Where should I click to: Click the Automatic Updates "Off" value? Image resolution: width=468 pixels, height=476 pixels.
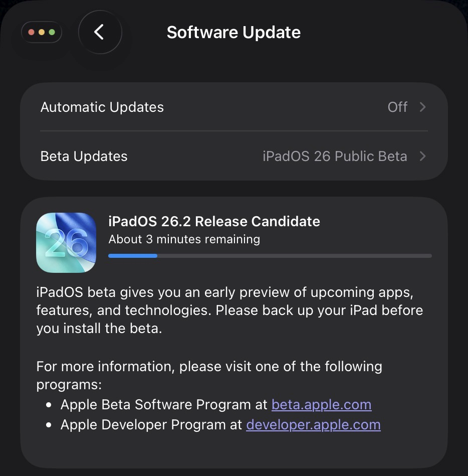pyautogui.click(x=397, y=107)
